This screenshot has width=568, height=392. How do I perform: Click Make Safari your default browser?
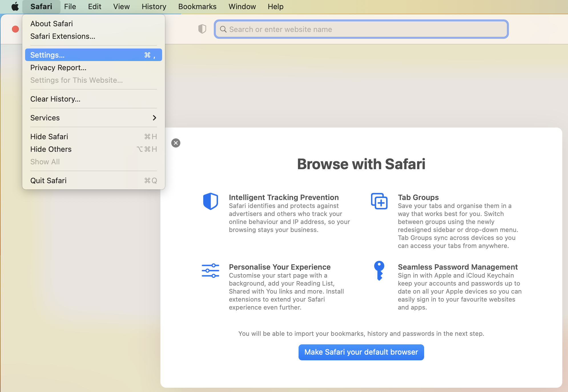(361, 352)
